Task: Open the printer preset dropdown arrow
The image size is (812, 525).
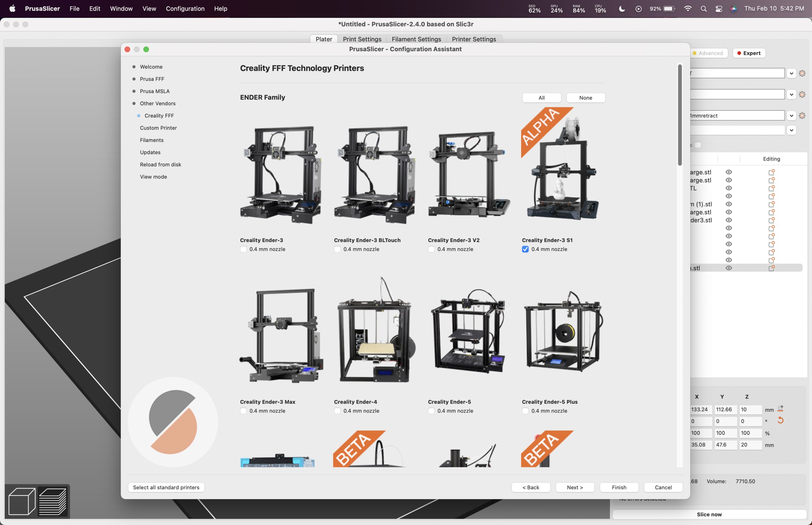Action: pos(792,73)
